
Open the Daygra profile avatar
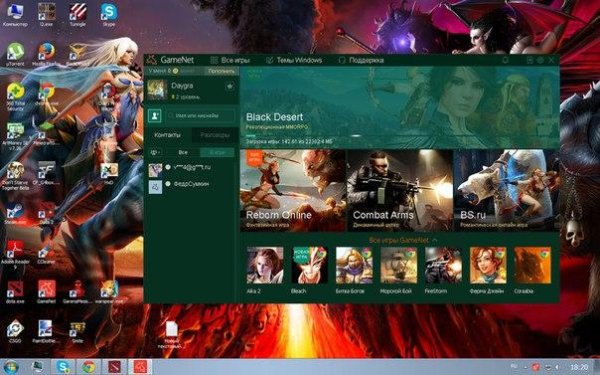point(157,90)
